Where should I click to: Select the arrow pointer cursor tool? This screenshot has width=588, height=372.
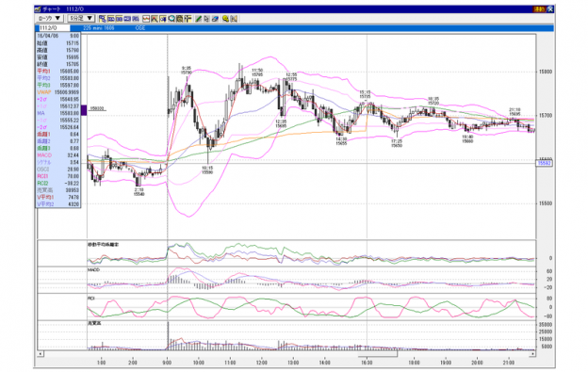tap(206, 19)
